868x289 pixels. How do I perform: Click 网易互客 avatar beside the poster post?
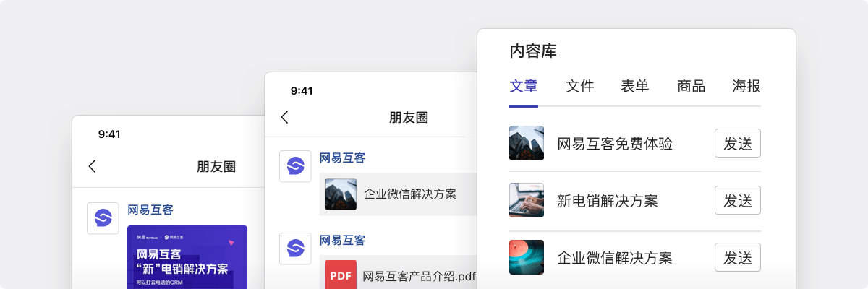[x=103, y=218]
